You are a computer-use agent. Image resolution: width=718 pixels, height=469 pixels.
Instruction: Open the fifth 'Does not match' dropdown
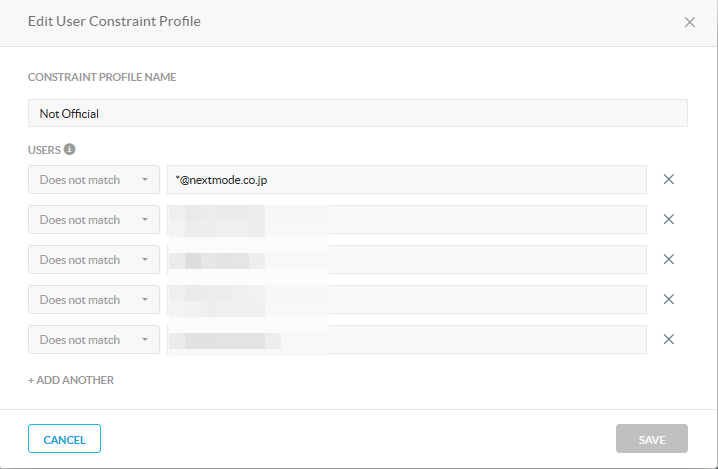[x=94, y=339]
